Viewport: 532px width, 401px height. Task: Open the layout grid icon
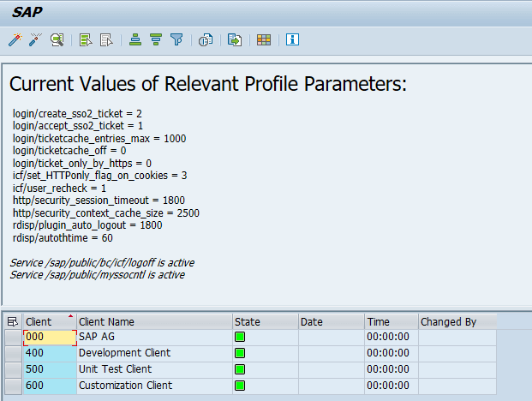tap(264, 40)
